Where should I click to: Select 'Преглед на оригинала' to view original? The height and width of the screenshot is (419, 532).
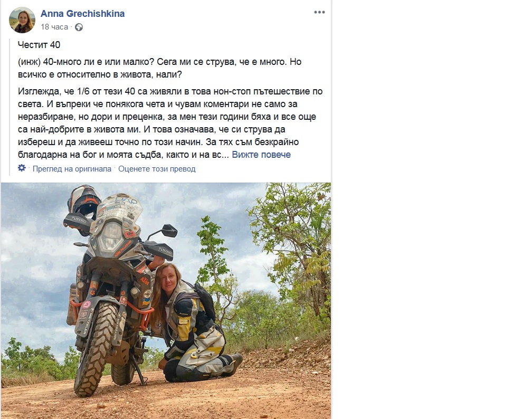(x=72, y=169)
